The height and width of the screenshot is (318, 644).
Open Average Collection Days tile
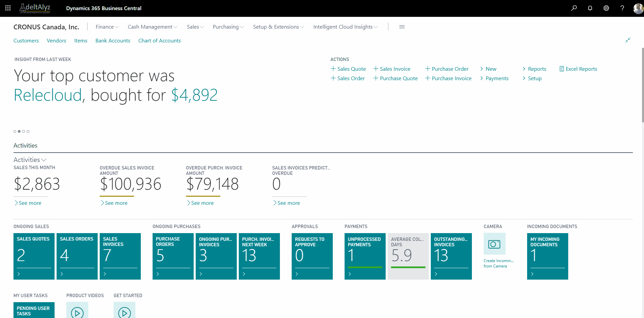coord(408,256)
